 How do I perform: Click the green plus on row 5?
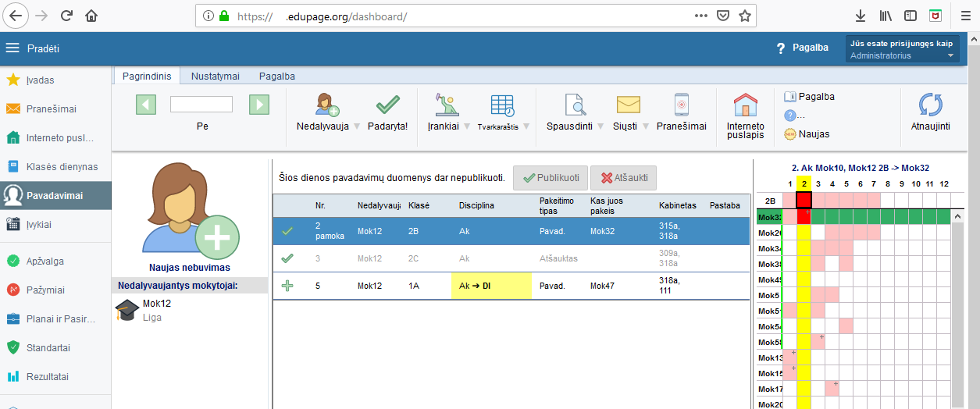(x=287, y=286)
